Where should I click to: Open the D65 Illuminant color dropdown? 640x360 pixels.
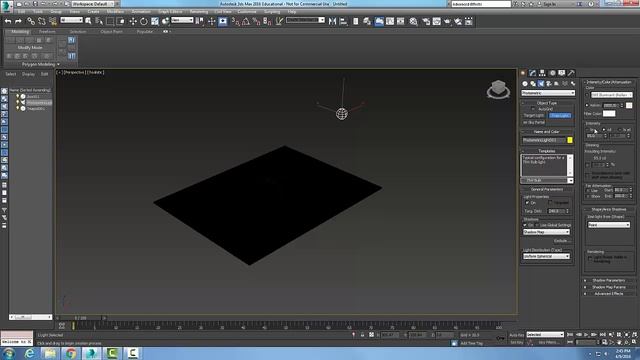(611, 95)
